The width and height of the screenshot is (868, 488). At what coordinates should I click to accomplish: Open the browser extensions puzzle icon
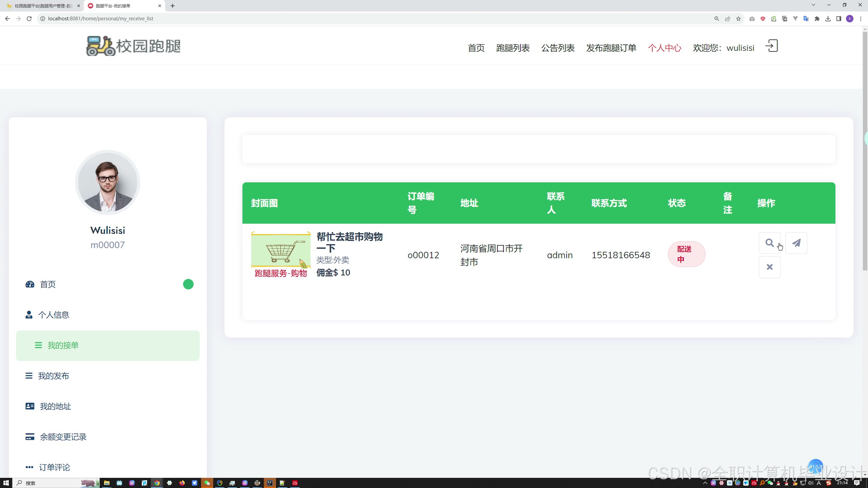point(817,19)
